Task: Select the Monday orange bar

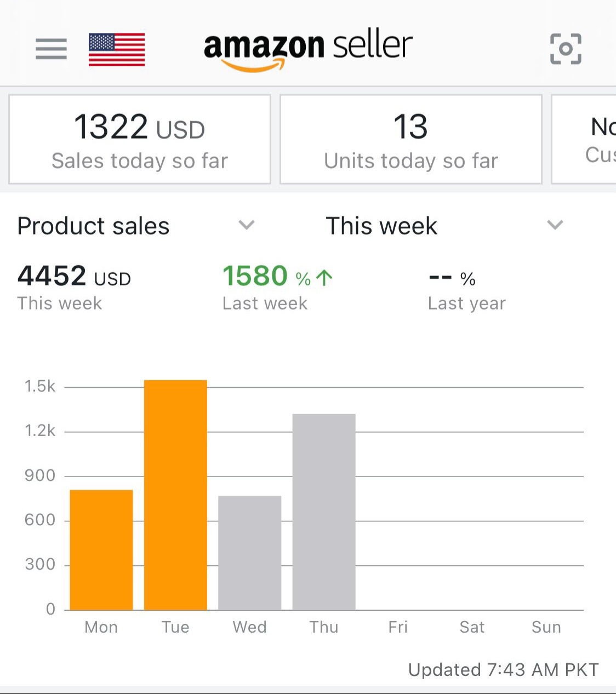Action: click(101, 549)
